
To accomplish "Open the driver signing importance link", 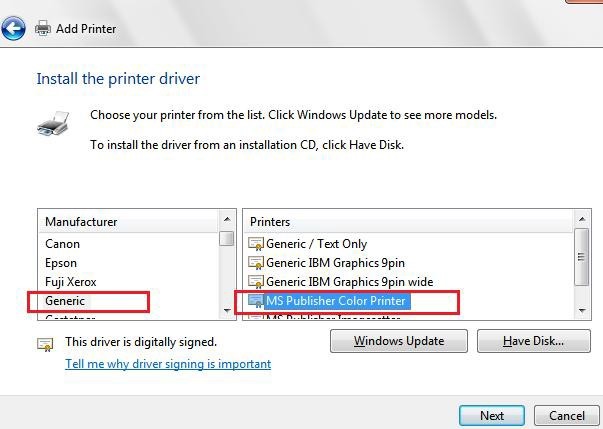I will coord(168,364).
